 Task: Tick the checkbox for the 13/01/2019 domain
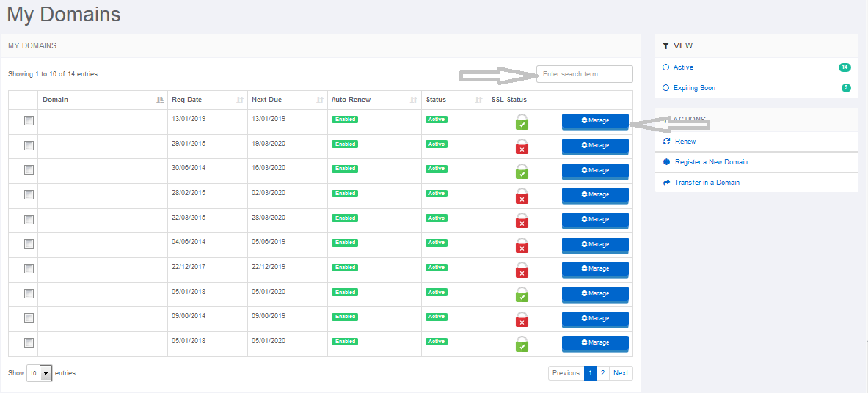[x=29, y=121]
